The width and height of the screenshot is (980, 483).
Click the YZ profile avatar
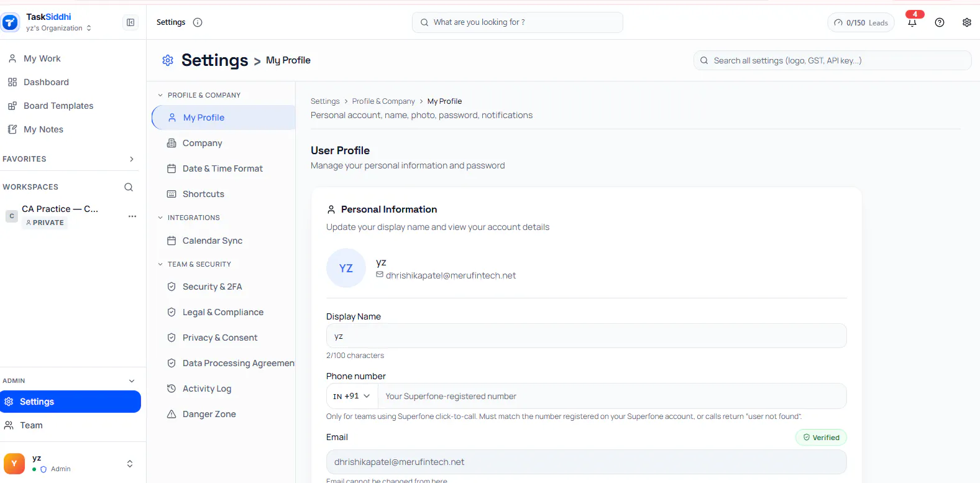pos(346,268)
